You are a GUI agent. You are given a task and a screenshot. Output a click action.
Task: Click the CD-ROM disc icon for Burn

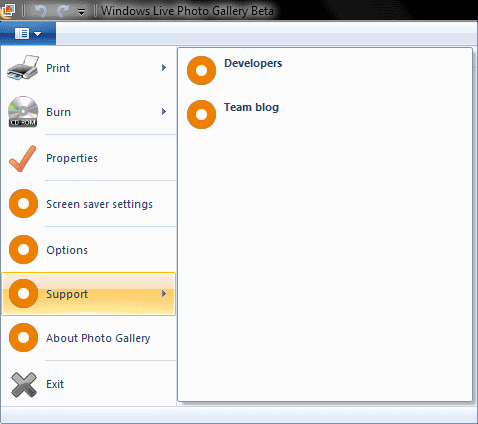[23, 112]
